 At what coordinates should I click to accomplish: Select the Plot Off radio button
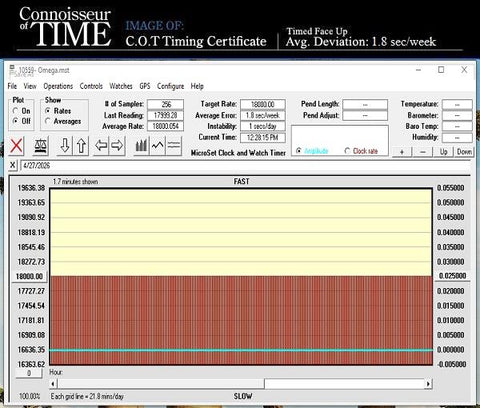(x=15, y=121)
